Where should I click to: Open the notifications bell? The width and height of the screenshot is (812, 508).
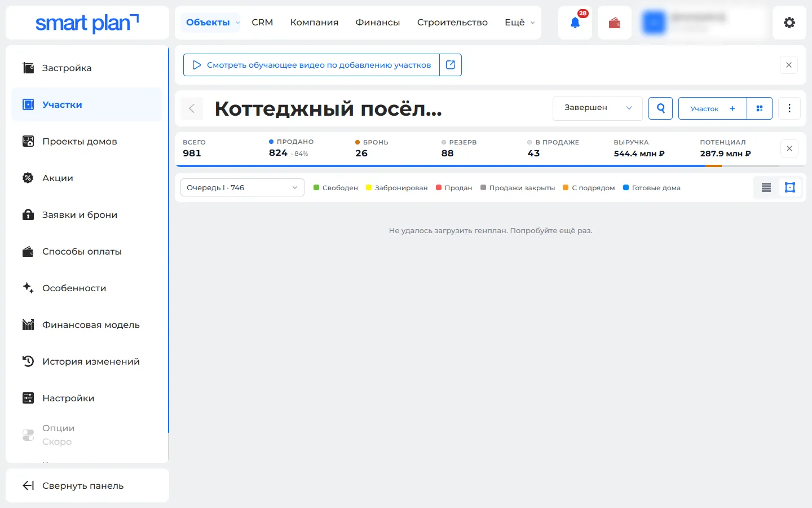[x=575, y=23]
